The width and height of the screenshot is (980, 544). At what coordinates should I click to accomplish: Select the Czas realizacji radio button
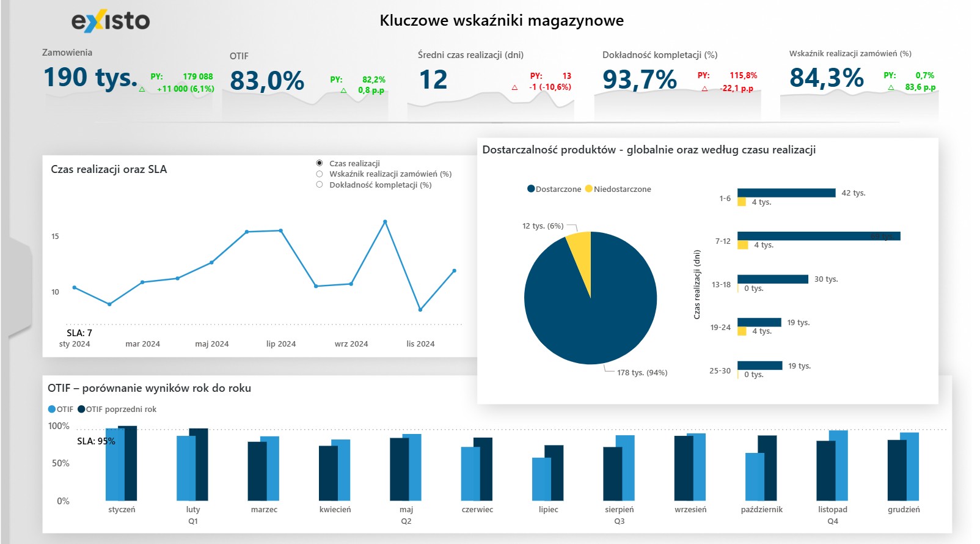(320, 163)
